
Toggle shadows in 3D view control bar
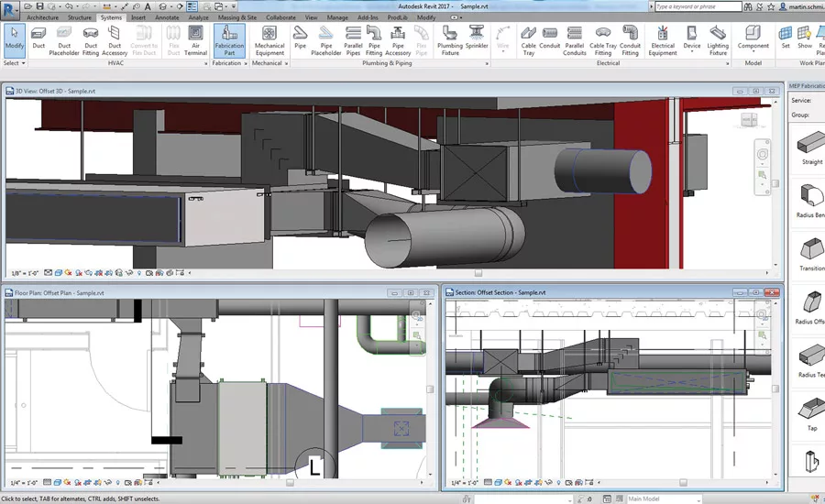coord(79,272)
